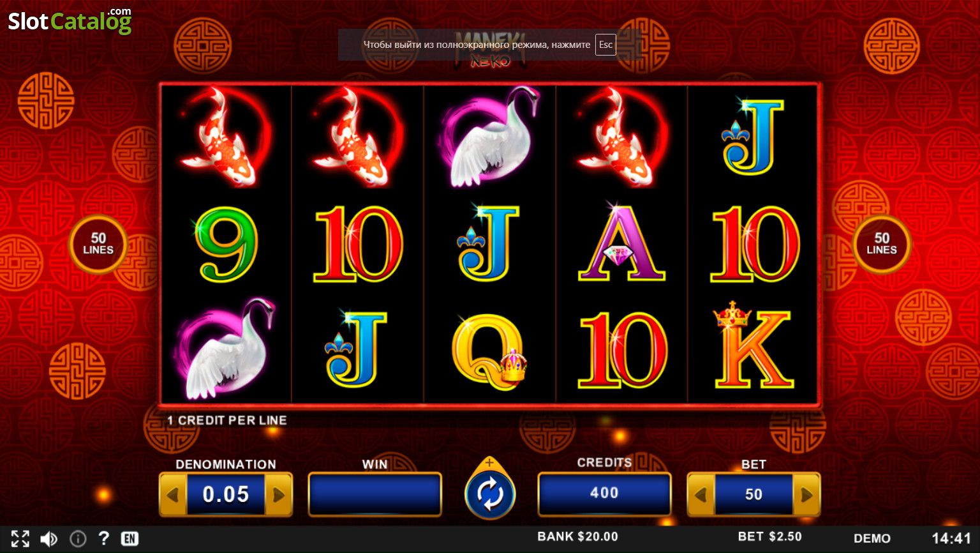Decrease denomination with the left arrow
Image resolution: width=980 pixels, height=553 pixels.
[x=172, y=495]
